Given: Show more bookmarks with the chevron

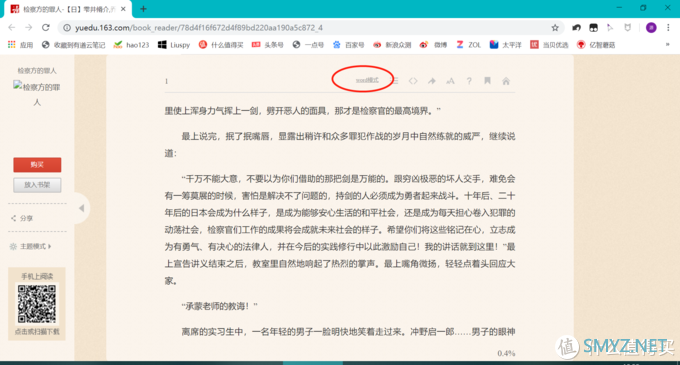Looking at the screenshot, I should pos(667,44).
